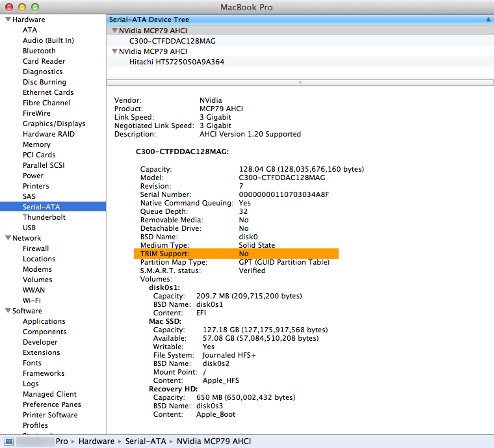Collapse the Software section disclosure triangle

click(x=7, y=311)
